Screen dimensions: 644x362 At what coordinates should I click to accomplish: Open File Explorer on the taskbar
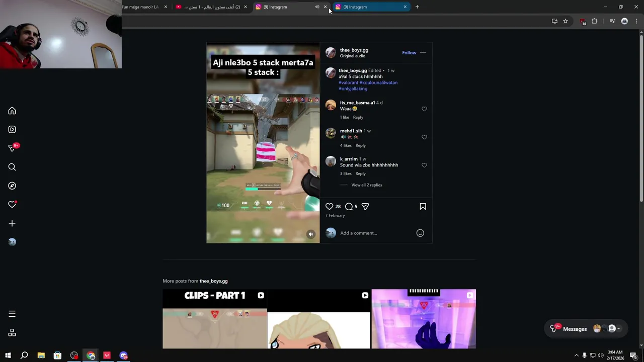(x=41, y=355)
